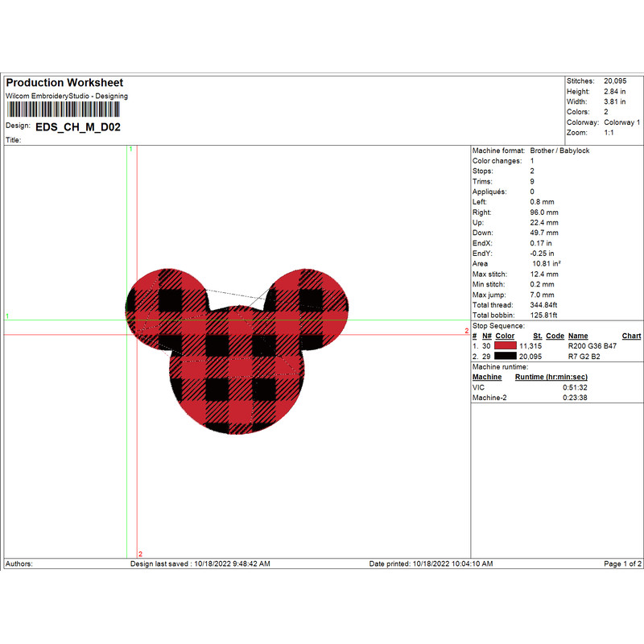Click the Color column header in Stop Sequence

pyautogui.click(x=504, y=336)
